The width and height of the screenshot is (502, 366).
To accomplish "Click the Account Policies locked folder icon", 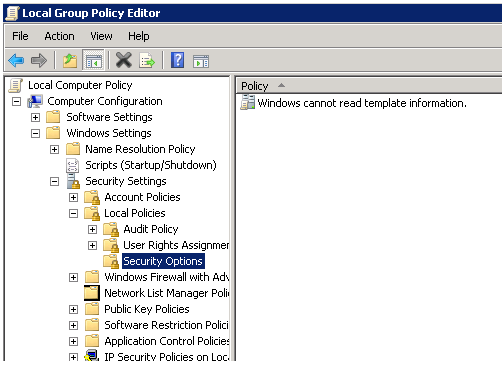I will pos(92,197).
